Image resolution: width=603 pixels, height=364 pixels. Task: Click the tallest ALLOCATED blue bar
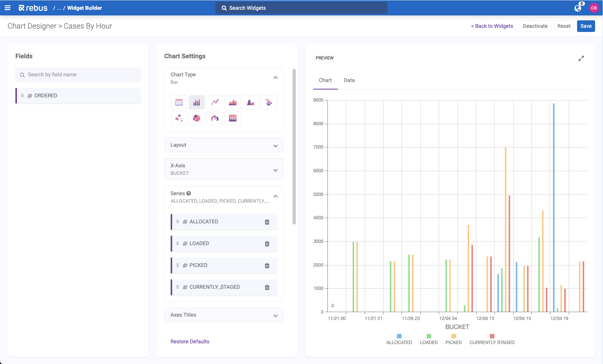coord(554,208)
